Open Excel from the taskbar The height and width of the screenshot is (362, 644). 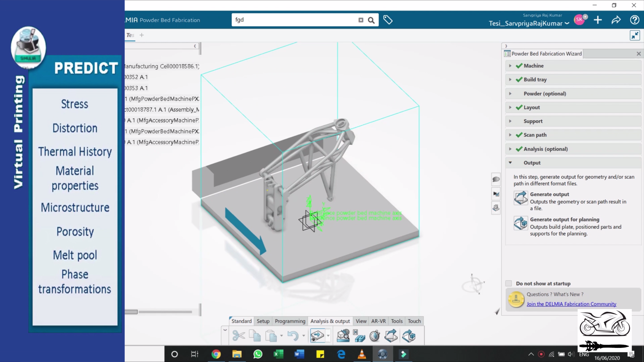278,354
